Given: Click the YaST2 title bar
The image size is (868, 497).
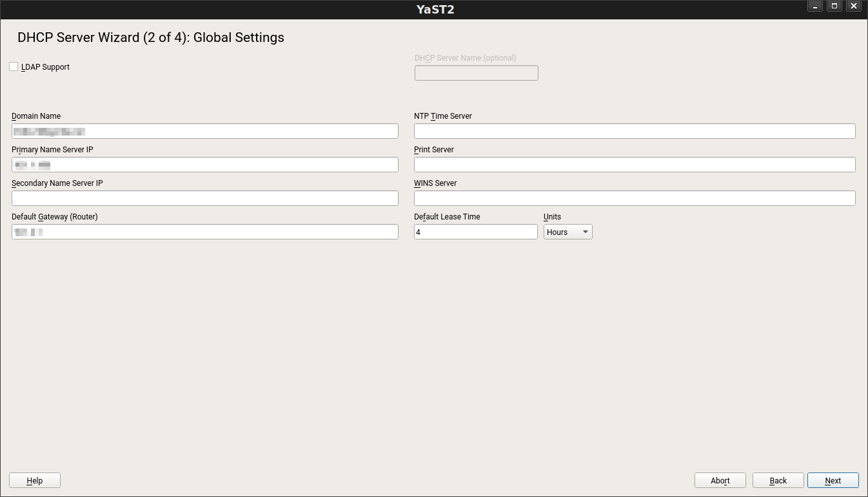Looking at the screenshot, I should [x=434, y=9].
